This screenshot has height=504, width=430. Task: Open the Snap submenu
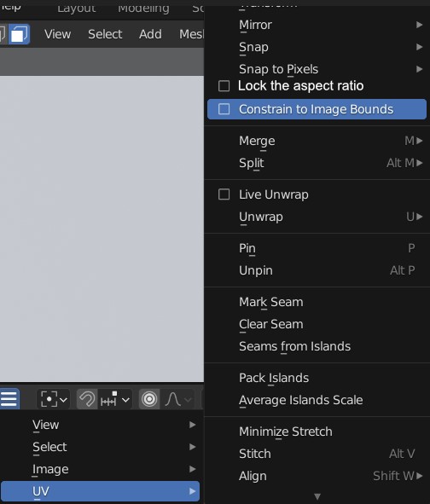[x=317, y=47]
